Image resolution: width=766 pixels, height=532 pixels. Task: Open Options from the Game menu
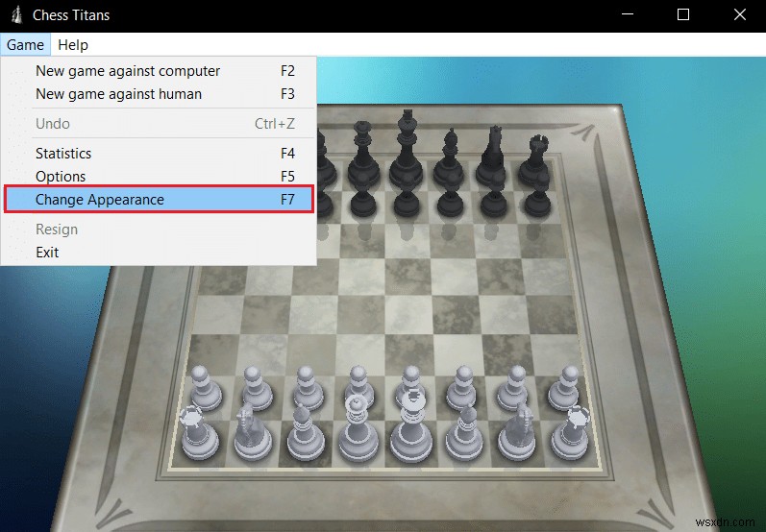point(159,176)
